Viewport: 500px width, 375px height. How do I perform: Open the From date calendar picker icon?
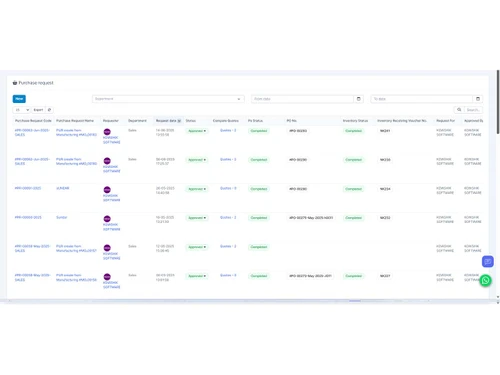tap(359, 99)
